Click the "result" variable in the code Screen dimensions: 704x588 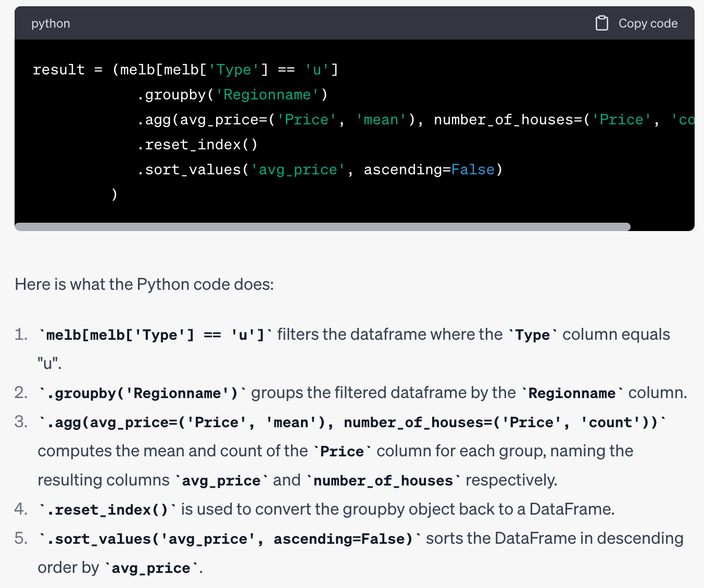[58, 70]
